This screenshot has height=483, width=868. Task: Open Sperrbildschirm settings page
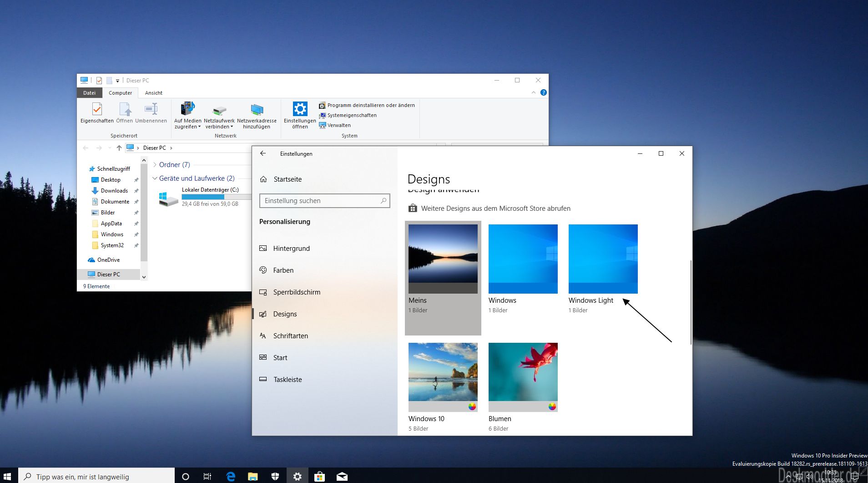click(297, 292)
